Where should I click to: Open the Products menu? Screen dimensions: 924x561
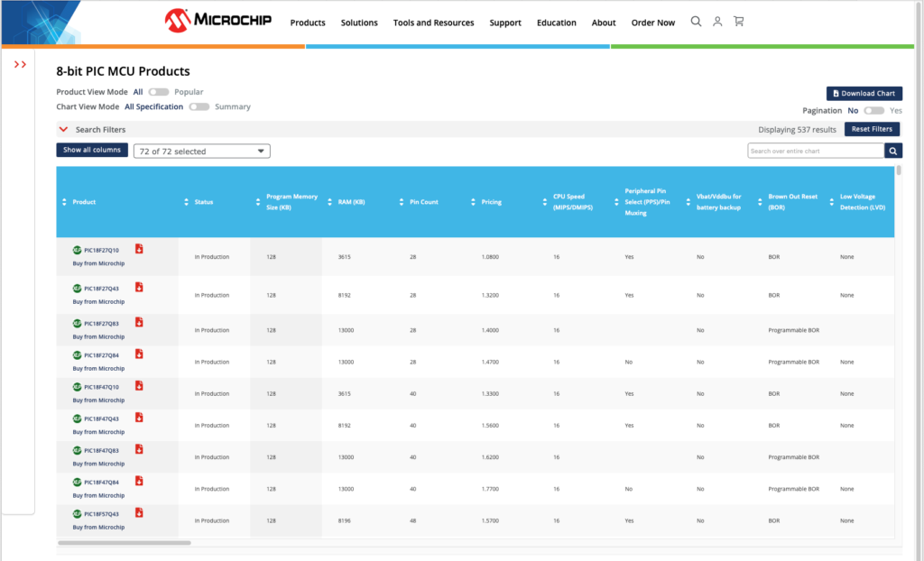coord(308,23)
